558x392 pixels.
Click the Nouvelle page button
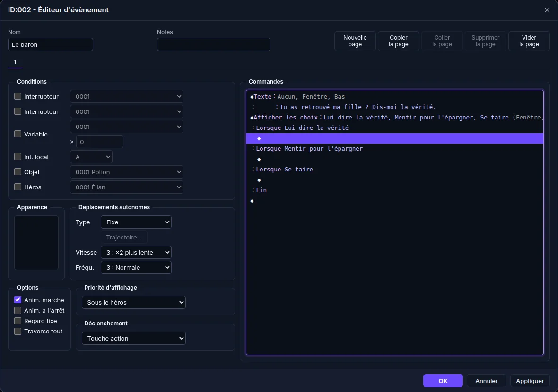click(x=355, y=41)
